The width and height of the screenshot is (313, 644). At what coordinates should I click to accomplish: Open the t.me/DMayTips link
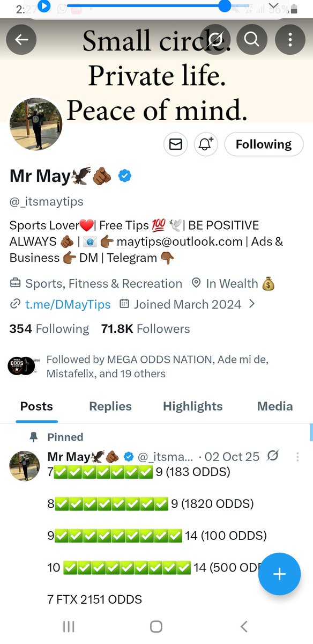coord(68,304)
